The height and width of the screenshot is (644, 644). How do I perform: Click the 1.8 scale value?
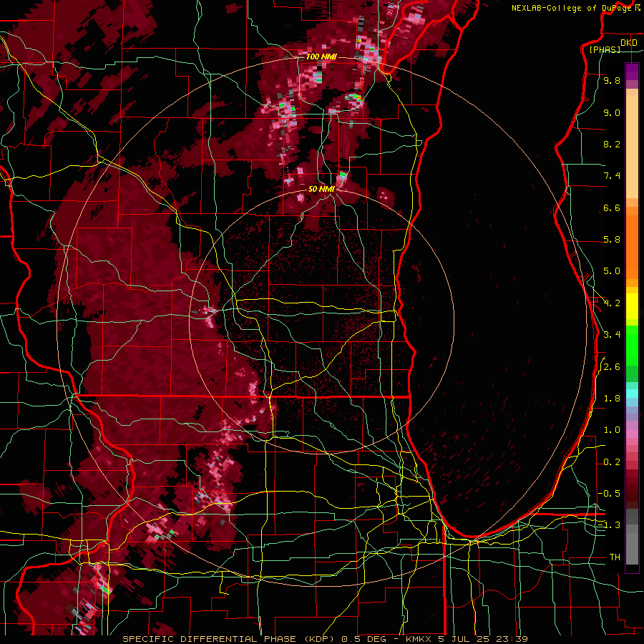coord(612,399)
